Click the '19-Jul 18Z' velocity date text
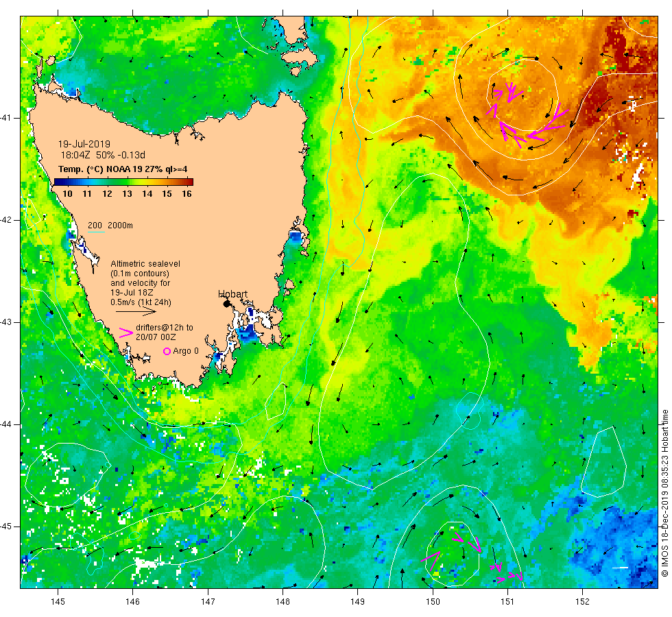Screen dimensions: 672x617 click(132, 293)
